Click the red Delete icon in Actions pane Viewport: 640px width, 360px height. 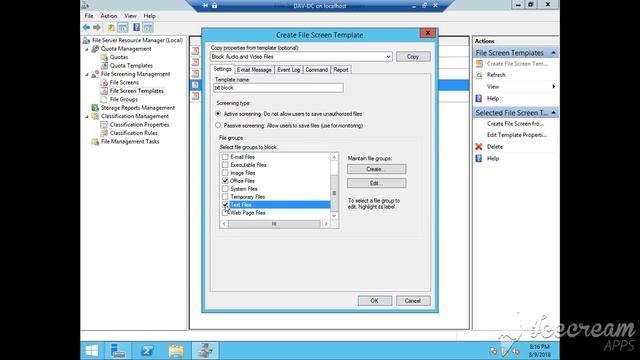coord(479,147)
